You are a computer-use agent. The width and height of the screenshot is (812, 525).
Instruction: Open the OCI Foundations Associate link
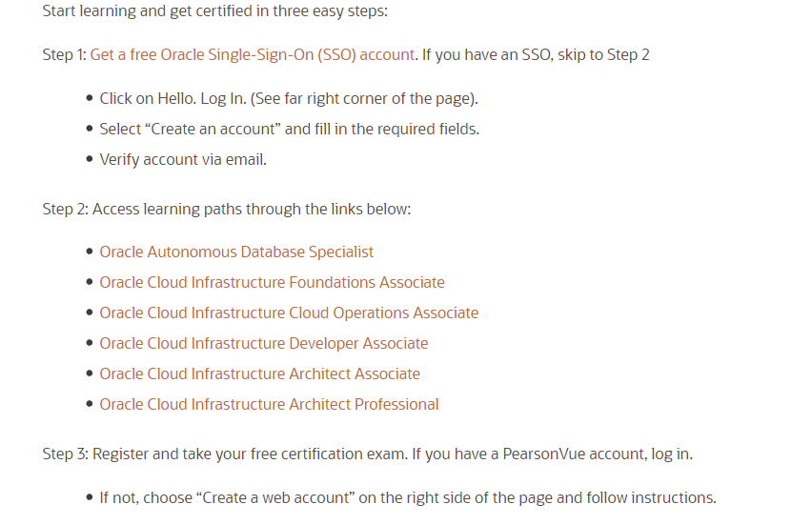(x=272, y=282)
